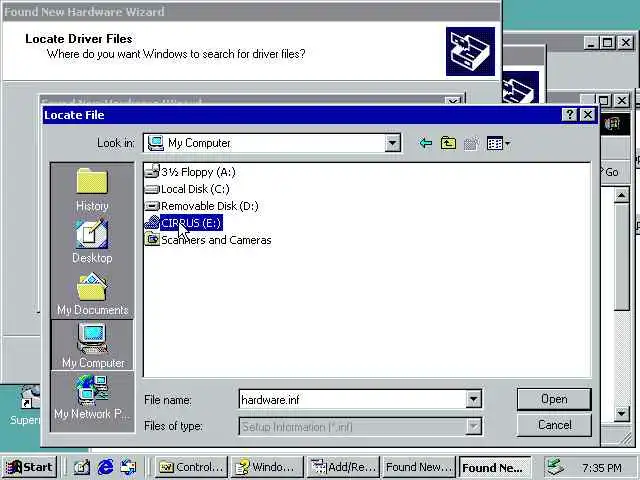Go to the Desktop location
The image size is (640, 480).
[92, 242]
